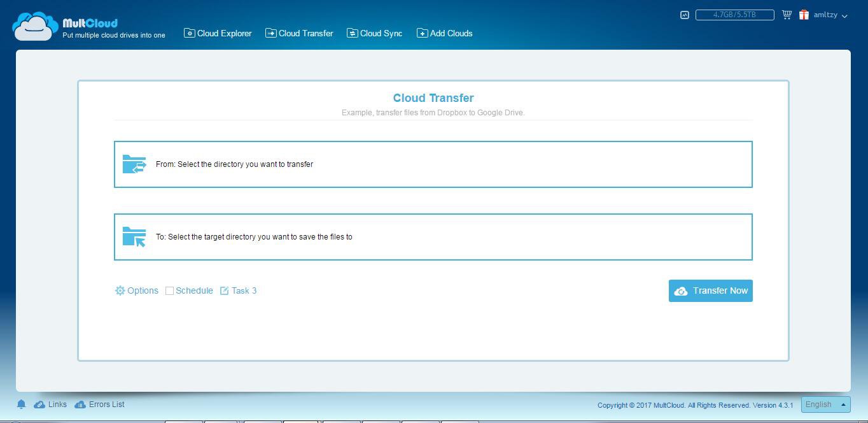The width and height of the screenshot is (868, 423).
Task: Open transfer Options settings
Action: [x=137, y=290]
